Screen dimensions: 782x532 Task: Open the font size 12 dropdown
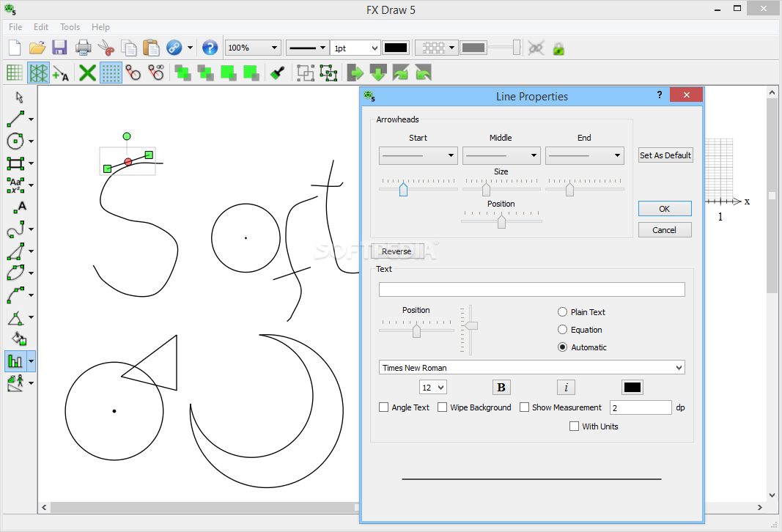[433, 388]
